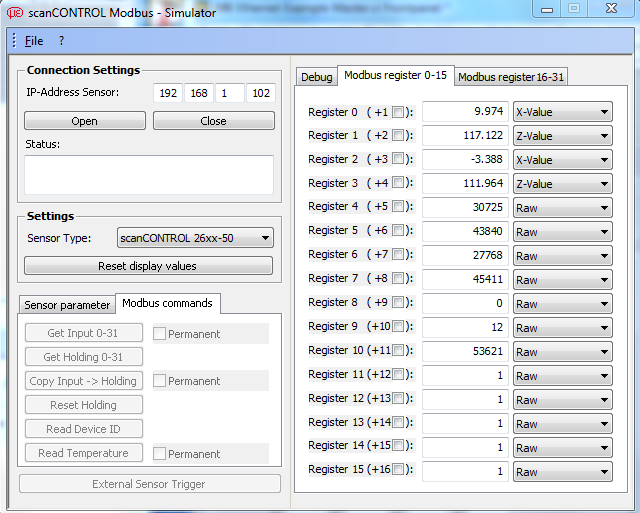The width and height of the screenshot is (640, 513).
Task: Click Copy Input -> Holding button
Action: pyautogui.click(x=84, y=381)
